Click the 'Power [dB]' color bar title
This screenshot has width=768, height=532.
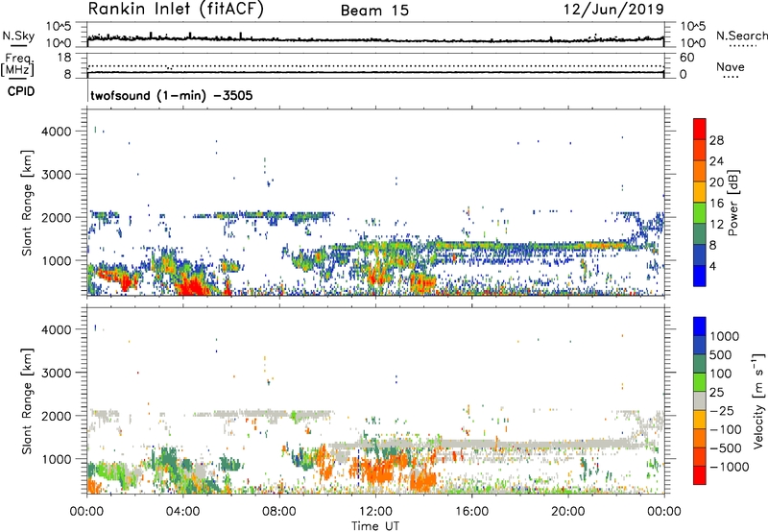732,203
